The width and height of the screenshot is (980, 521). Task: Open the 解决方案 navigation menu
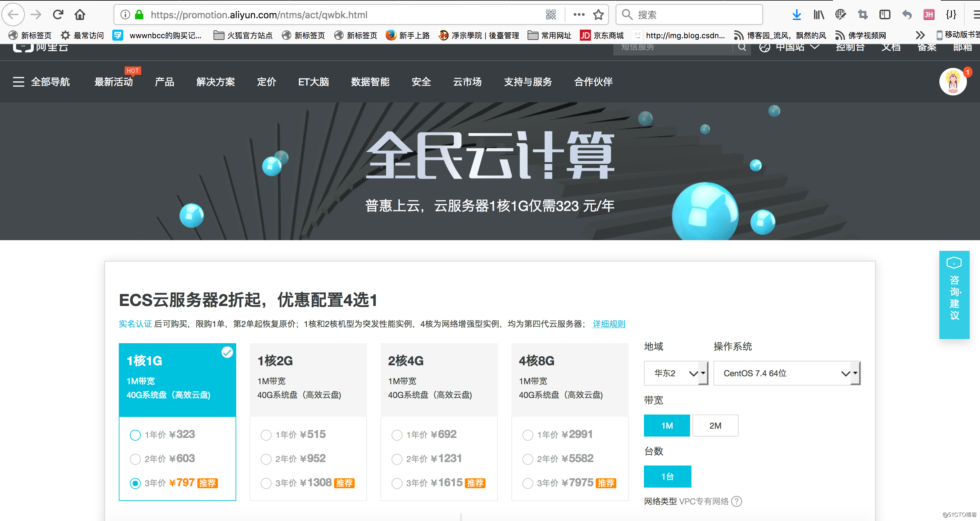click(x=216, y=82)
